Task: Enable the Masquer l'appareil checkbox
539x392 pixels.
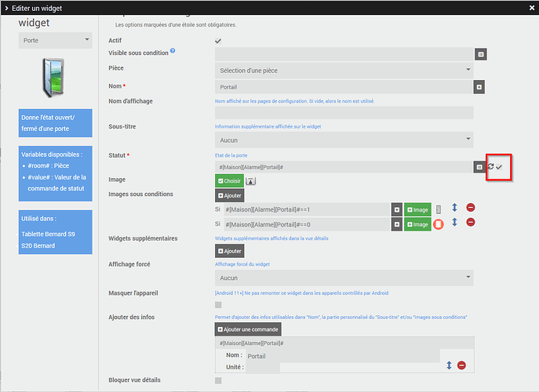Action: click(218, 305)
